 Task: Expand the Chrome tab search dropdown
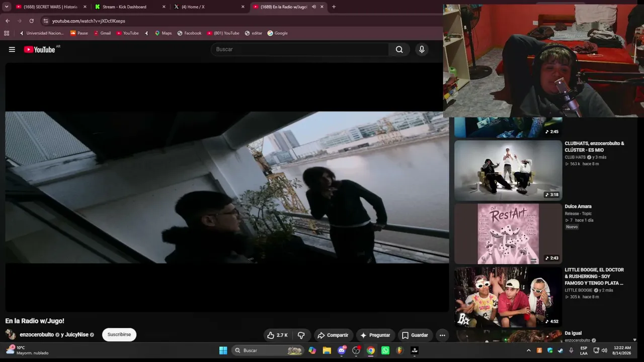[x=7, y=7]
